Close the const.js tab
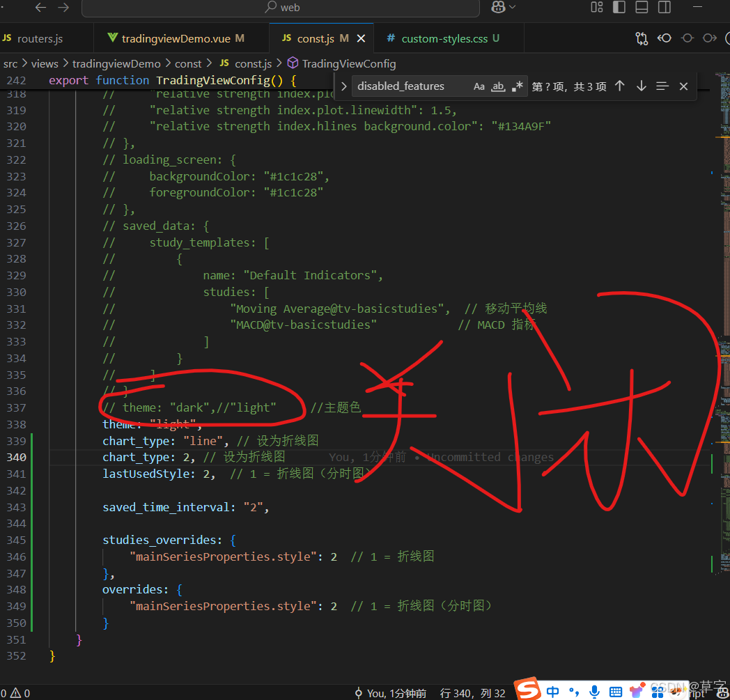Viewport: 730px width, 700px height. (361, 38)
